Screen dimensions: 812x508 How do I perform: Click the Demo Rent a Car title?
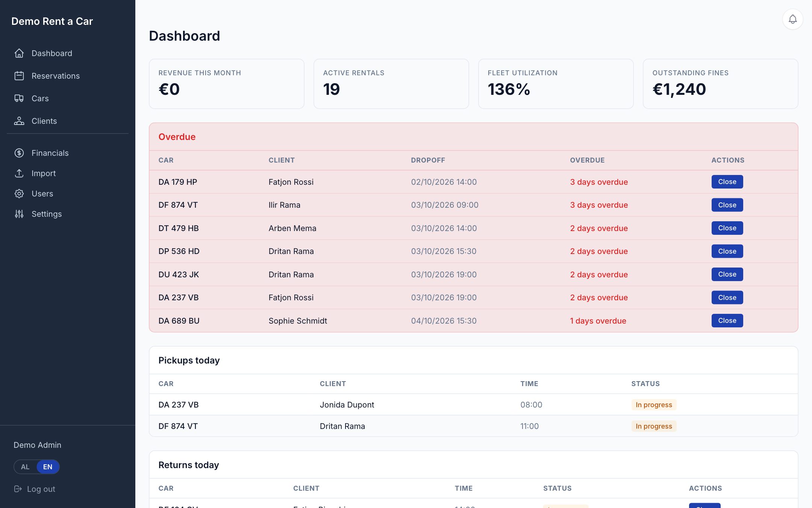click(x=52, y=21)
